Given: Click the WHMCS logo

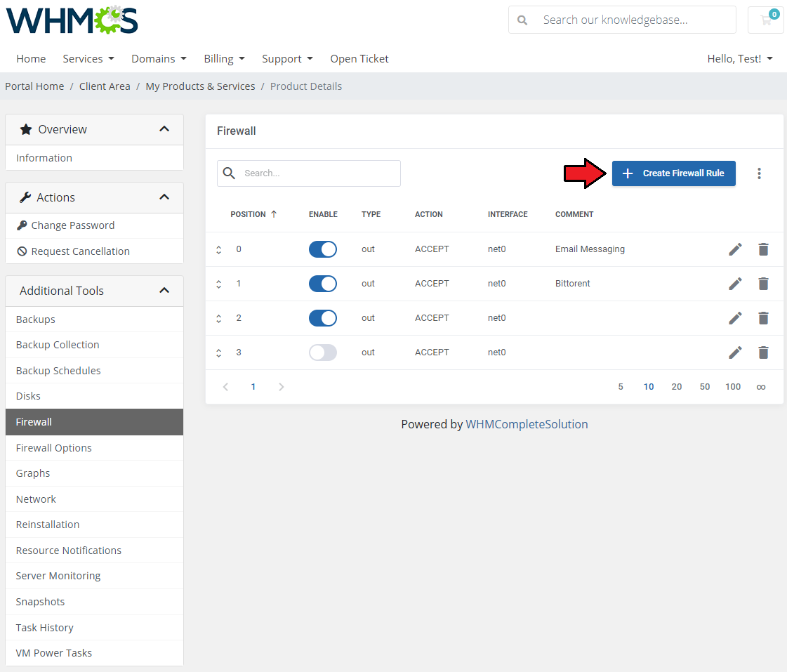Looking at the screenshot, I should pos(72,20).
